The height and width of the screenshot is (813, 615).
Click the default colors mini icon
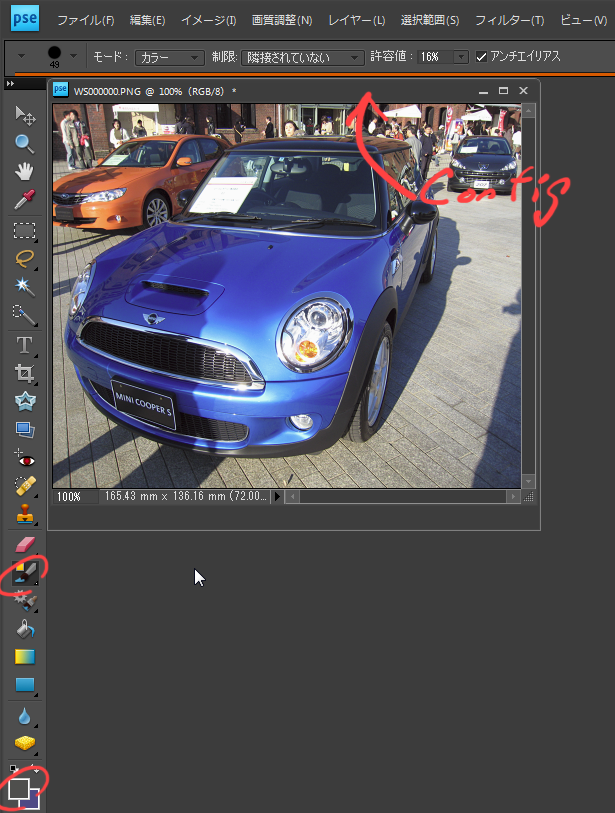tap(14, 769)
